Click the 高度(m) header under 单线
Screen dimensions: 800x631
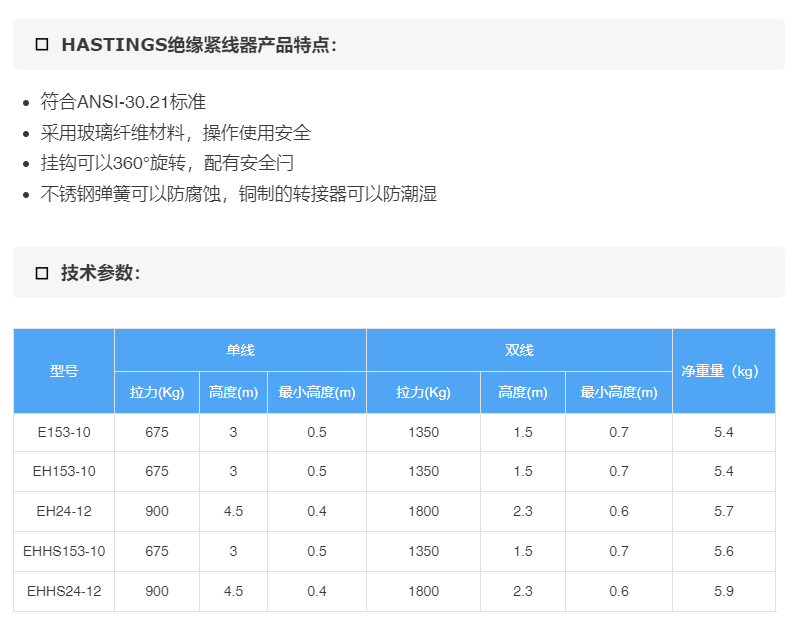[233, 392]
